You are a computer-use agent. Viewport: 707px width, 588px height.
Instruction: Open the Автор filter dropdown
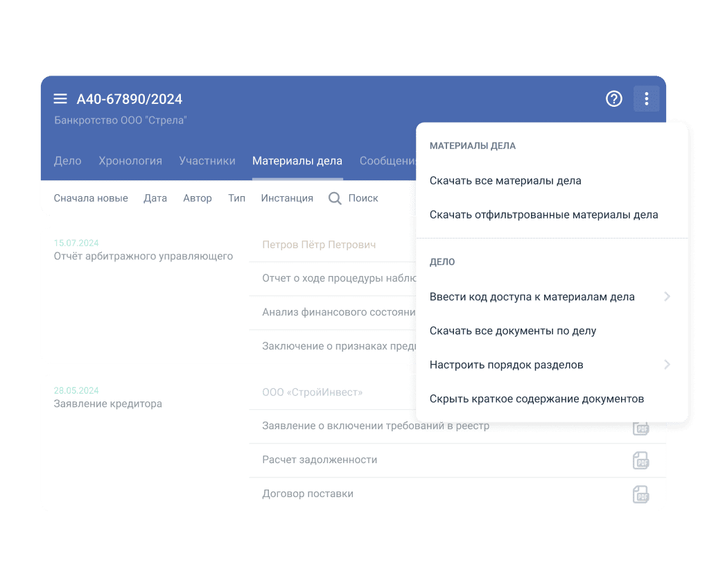[x=198, y=198]
